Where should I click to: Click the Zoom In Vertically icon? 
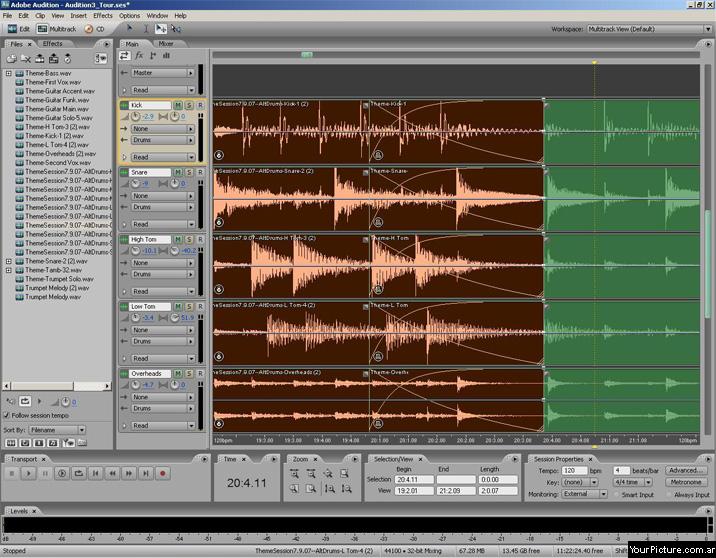click(x=329, y=489)
